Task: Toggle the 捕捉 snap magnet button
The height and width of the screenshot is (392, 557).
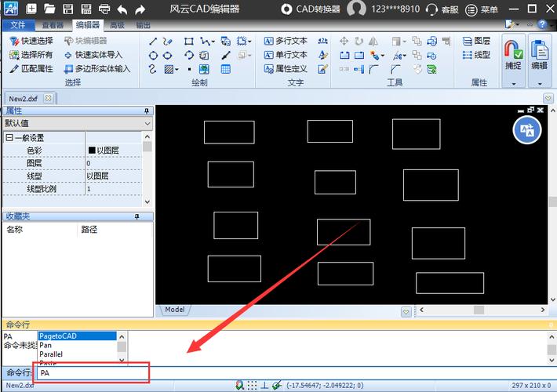Action: (x=512, y=53)
